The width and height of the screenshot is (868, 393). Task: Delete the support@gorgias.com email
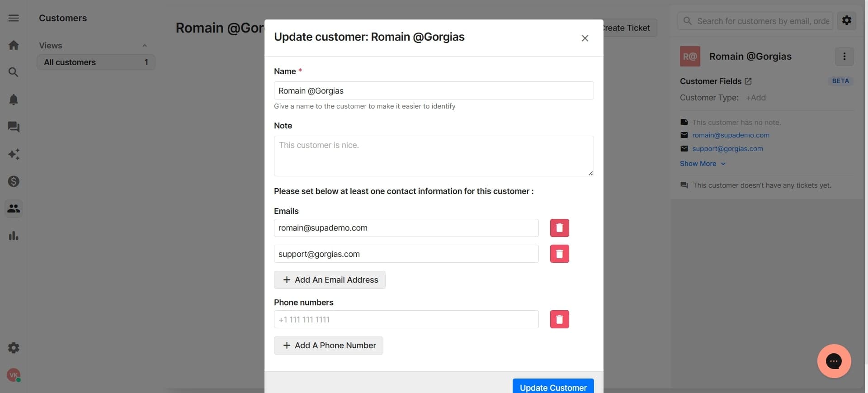pos(559,254)
